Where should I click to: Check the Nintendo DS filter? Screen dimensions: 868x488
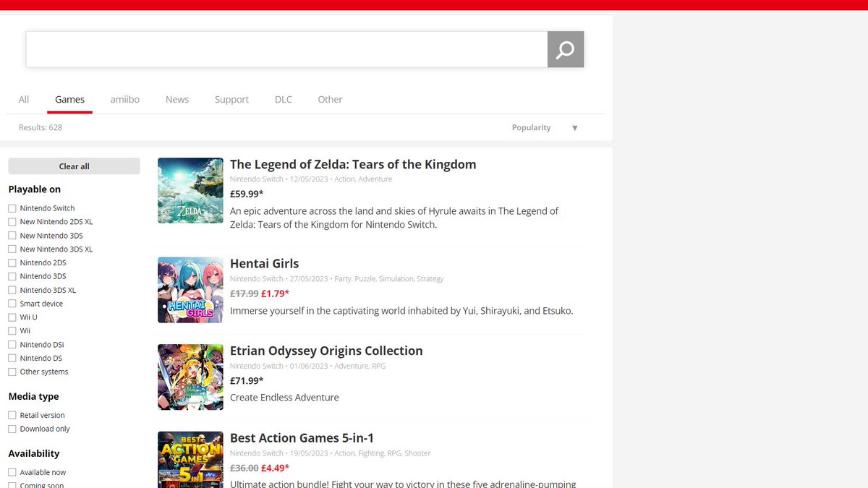pyautogui.click(x=12, y=359)
